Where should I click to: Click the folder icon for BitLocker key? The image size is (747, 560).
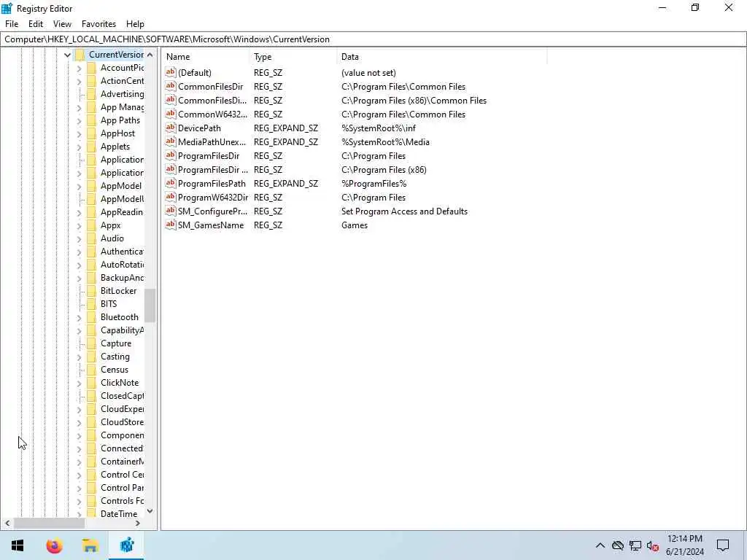click(91, 291)
